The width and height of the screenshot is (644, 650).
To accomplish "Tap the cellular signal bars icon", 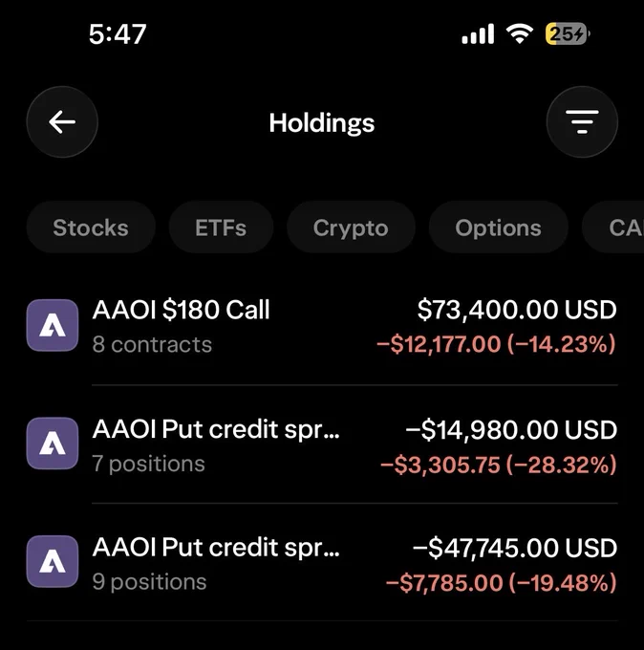I will point(478,33).
